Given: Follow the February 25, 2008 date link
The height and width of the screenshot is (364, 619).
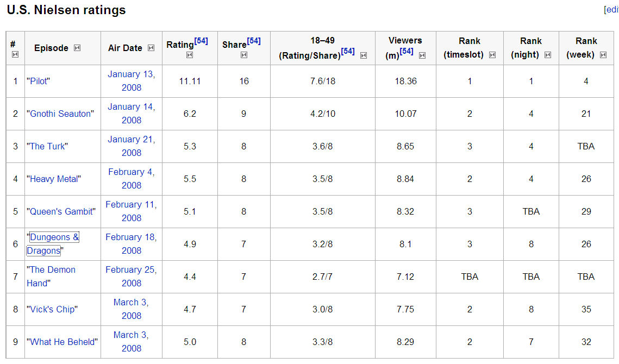Looking at the screenshot, I should point(132,277).
